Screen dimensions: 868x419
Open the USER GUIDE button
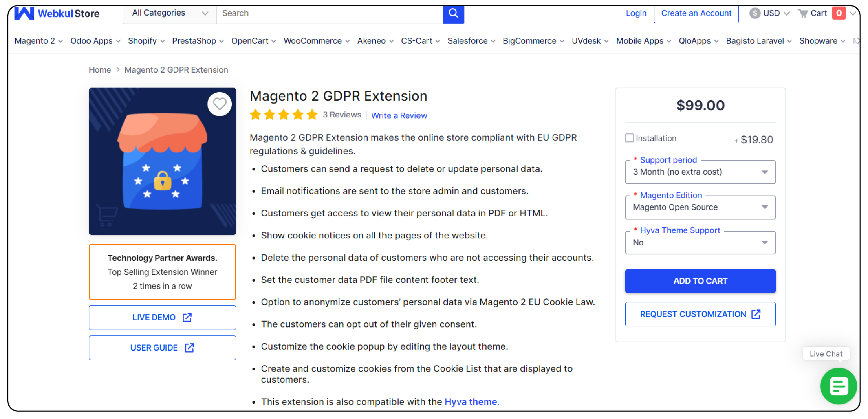tap(162, 348)
